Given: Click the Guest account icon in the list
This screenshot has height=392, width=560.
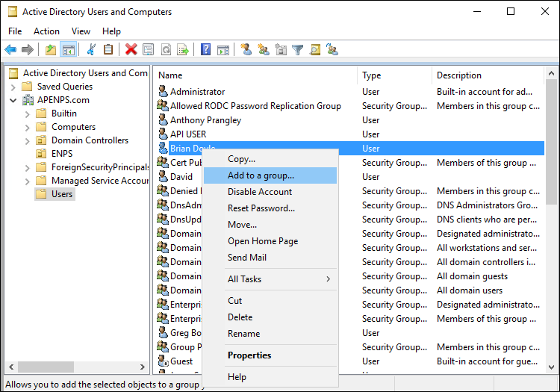Looking at the screenshot, I should click(x=163, y=361).
